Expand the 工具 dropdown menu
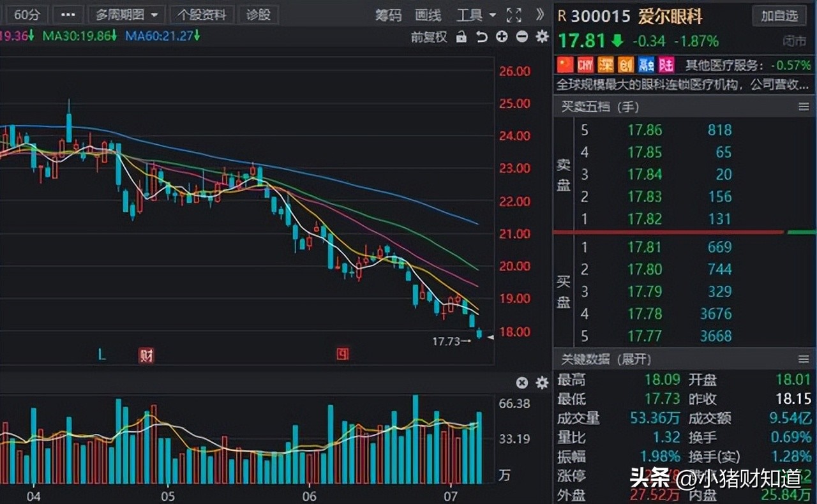The width and height of the screenshot is (817, 504). point(475,15)
